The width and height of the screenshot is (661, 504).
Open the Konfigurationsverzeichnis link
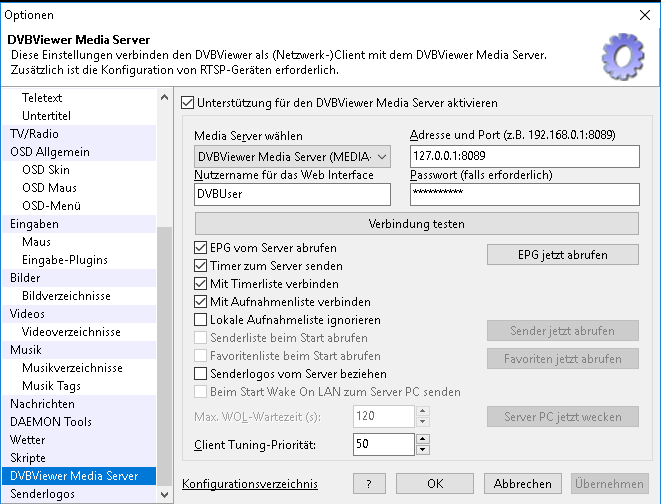[250, 484]
